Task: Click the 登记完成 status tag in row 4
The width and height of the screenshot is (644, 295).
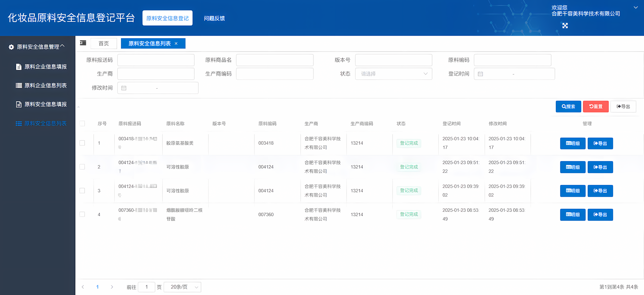Action: (409, 214)
